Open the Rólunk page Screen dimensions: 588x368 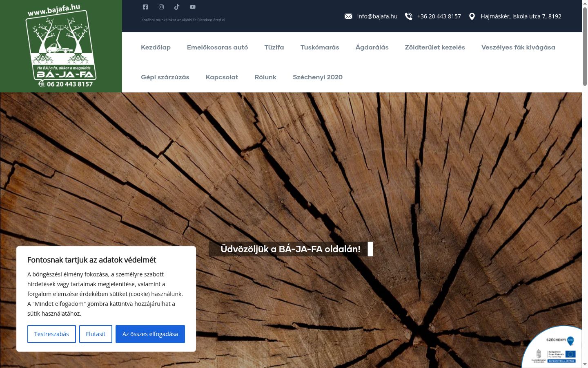(x=265, y=77)
